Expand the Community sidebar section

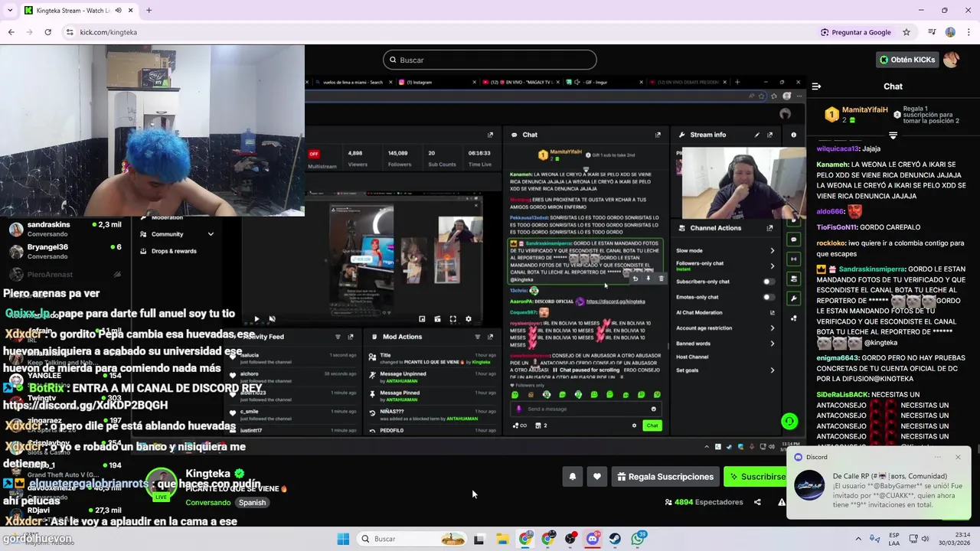[211, 234]
